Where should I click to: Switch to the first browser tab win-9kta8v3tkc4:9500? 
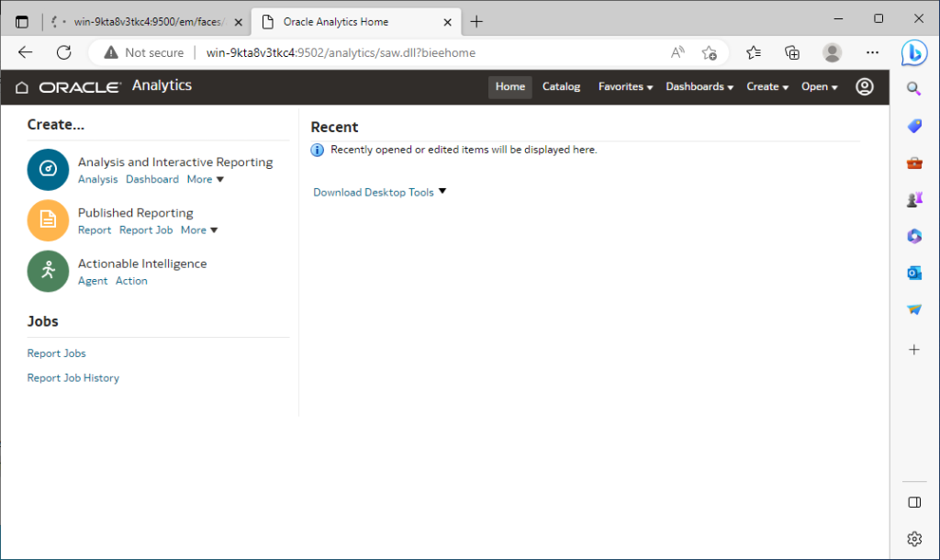[x=148, y=22]
